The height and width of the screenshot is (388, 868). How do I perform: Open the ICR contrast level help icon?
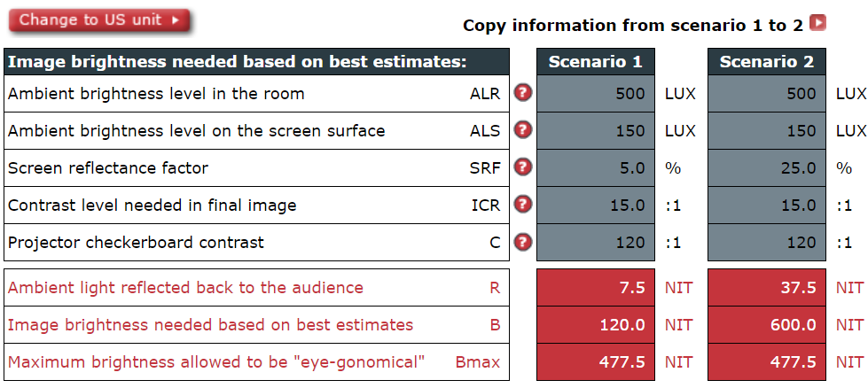[522, 205]
